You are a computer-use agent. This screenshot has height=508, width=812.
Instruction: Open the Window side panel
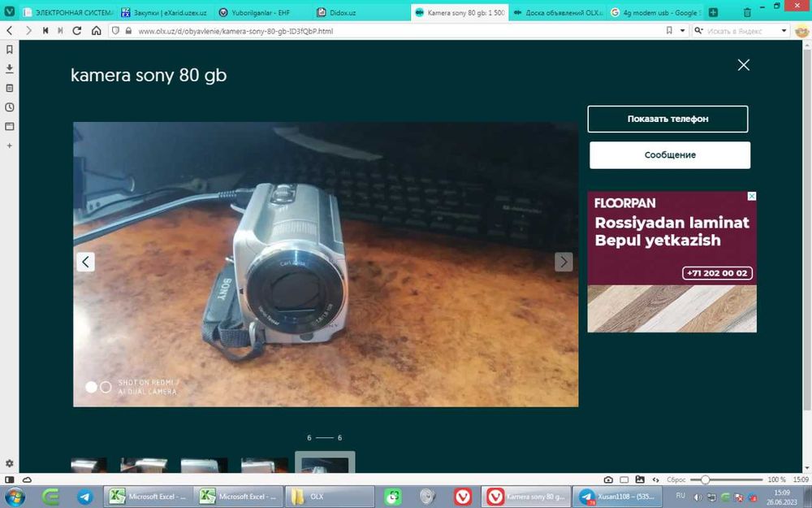pyautogui.click(x=9, y=127)
